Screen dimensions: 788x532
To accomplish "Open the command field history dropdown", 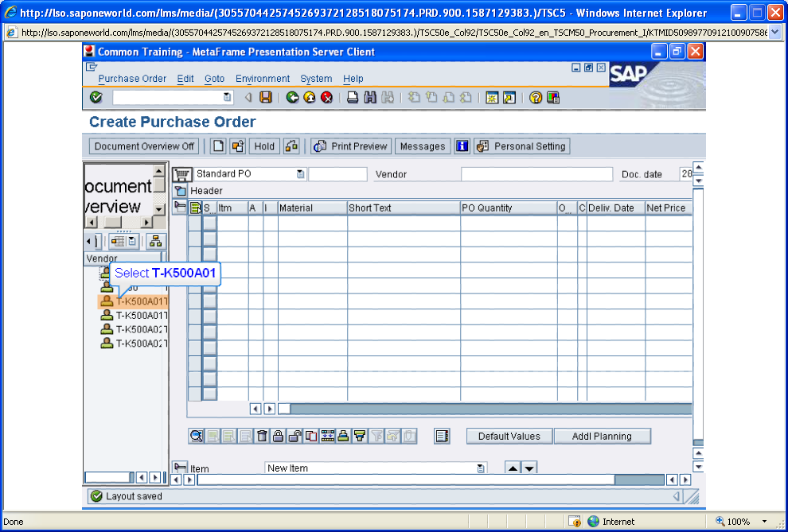I will (227, 97).
